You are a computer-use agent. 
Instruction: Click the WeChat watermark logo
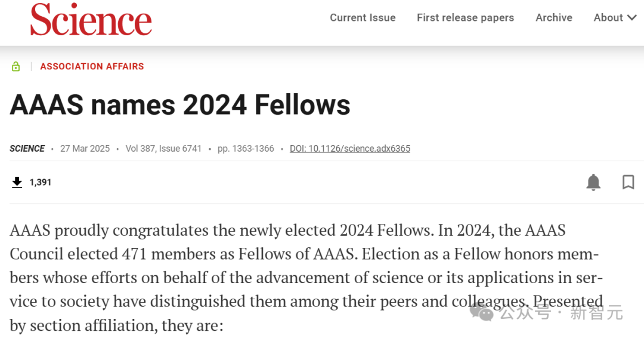point(481,312)
